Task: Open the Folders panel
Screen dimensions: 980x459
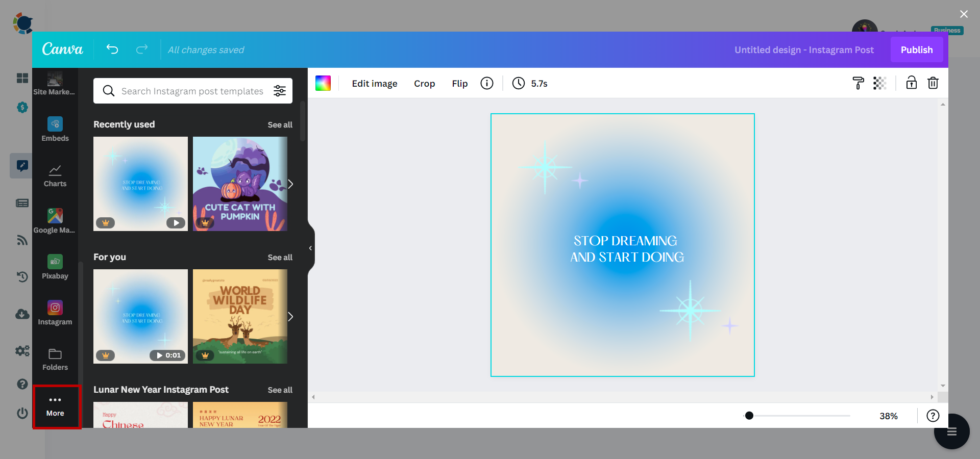Action: tap(55, 359)
